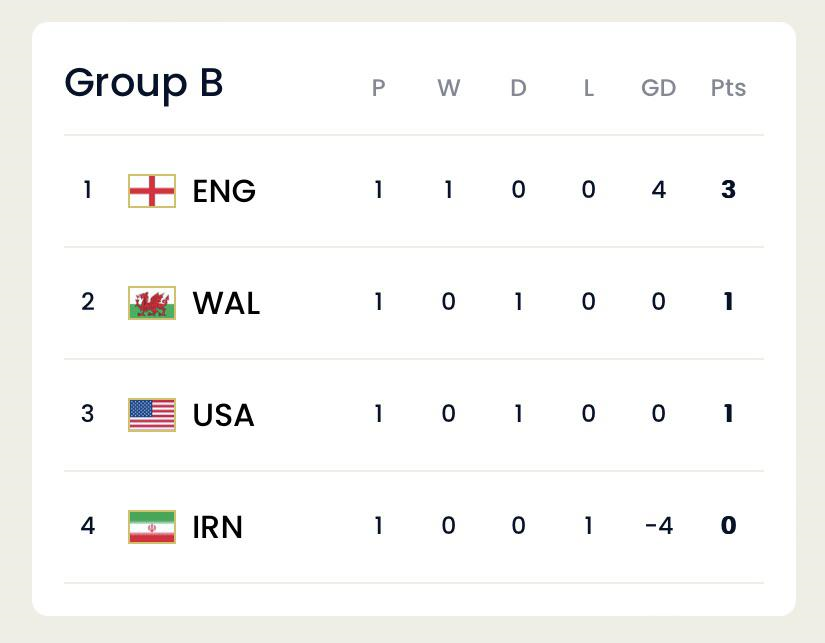Select the ENG team name
The width and height of the screenshot is (825, 643).
click(x=224, y=190)
